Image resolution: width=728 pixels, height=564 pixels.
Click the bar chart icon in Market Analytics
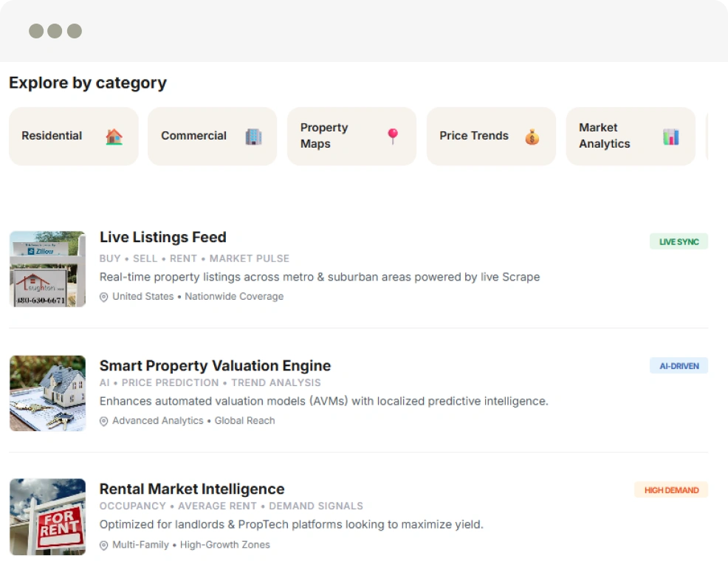[x=670, y=137]
